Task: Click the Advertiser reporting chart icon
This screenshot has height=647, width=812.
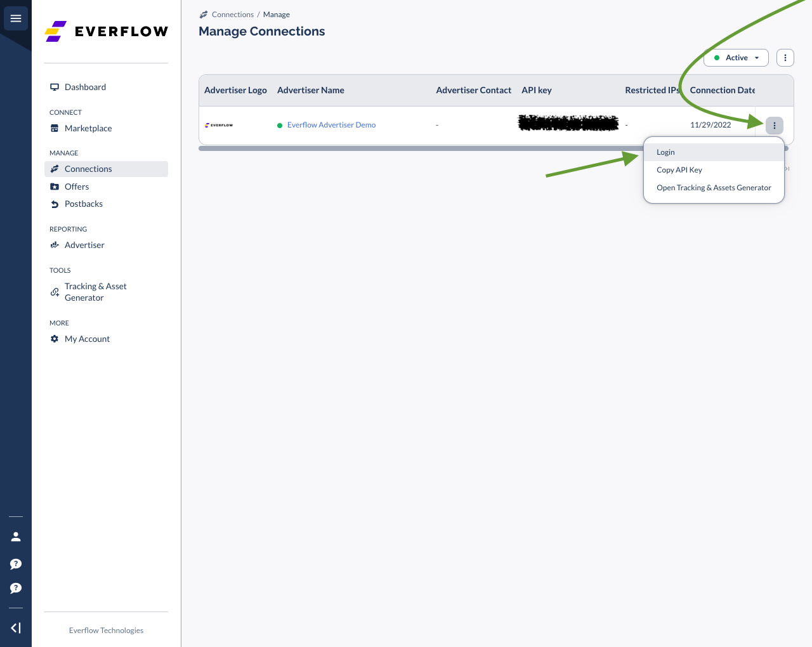Action: tap(55, 245)
